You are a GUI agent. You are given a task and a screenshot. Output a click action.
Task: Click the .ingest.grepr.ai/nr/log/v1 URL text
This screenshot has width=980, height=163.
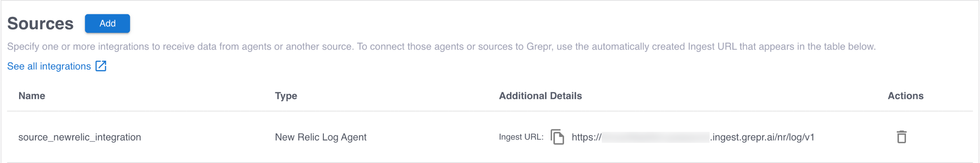click(762, 137)
